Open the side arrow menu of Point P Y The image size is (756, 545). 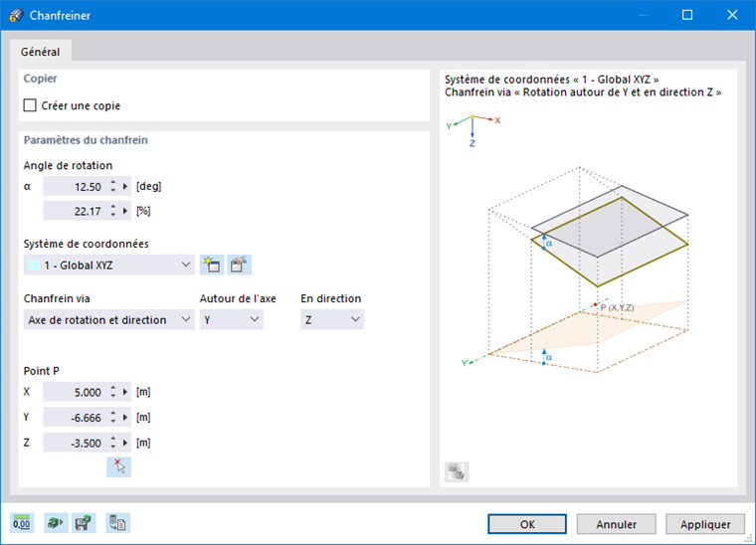click(125, 418)
